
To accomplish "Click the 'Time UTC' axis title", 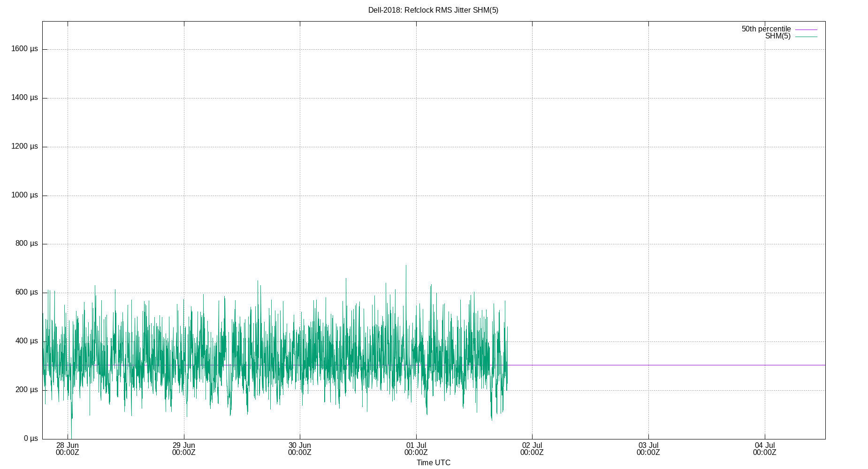I will [x=434, y=463].
